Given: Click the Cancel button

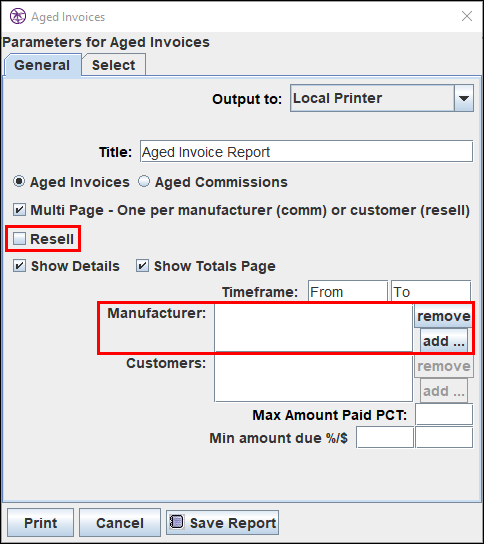Looking at the screenshot, I should 120,523.
